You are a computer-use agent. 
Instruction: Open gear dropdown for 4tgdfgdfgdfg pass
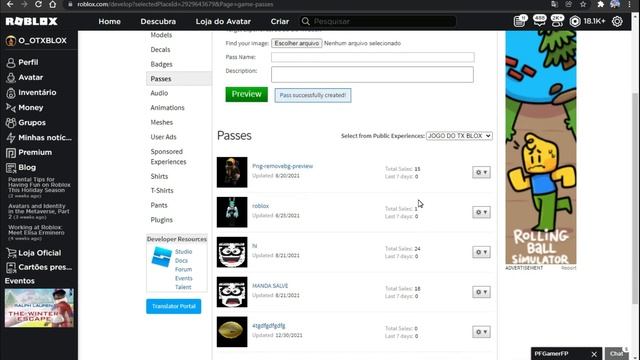(x=481, y=332)
